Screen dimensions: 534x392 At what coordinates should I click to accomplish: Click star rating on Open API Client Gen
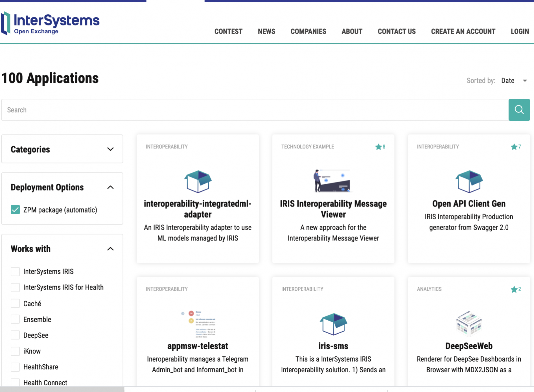(x=516, y=147)
